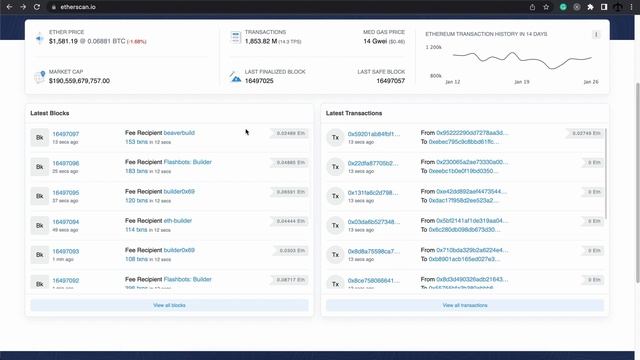The height and width of the screenshot is (360, 640).
Task: Open block 16497092
Action: tap(66, 281)
